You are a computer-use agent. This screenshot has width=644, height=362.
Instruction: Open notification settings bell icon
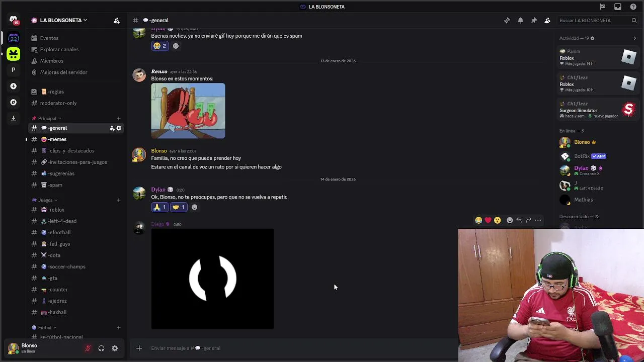(x=520, y=21)
